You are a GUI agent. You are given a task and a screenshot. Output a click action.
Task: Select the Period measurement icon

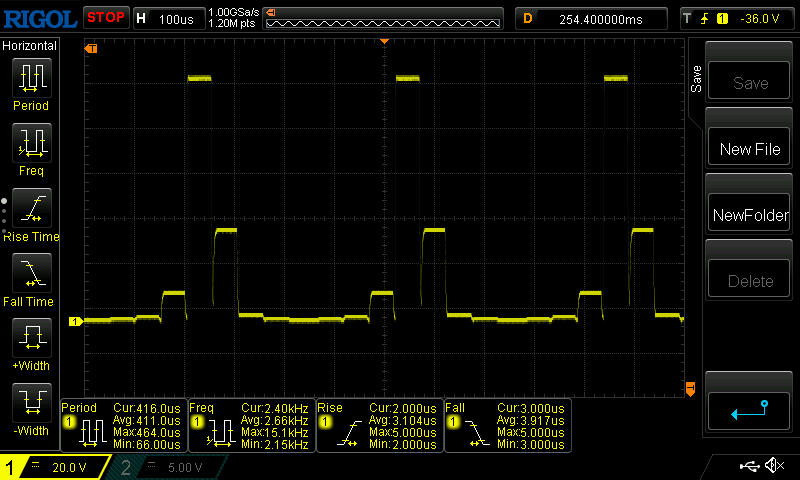click(32, 78)
